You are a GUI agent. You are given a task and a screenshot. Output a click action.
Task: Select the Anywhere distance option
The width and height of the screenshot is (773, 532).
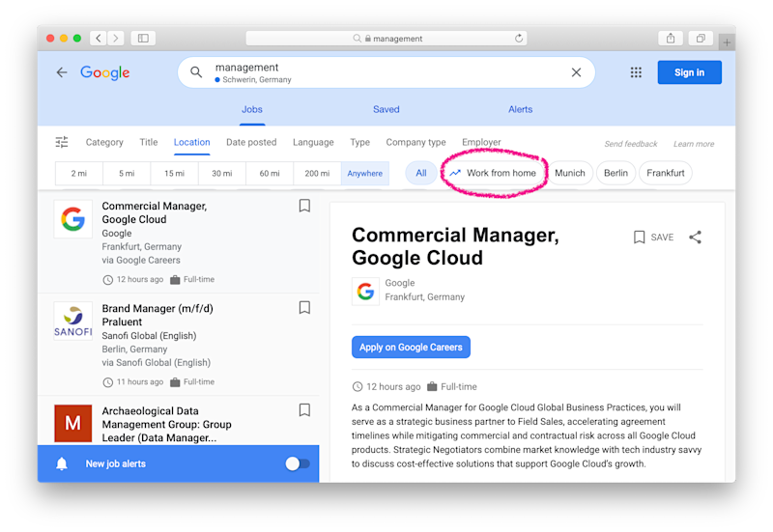click(x=365, y=174)
